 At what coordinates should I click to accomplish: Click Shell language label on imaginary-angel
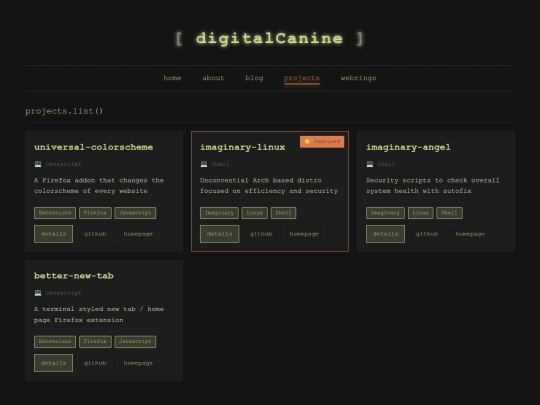[x=386, y=164]
